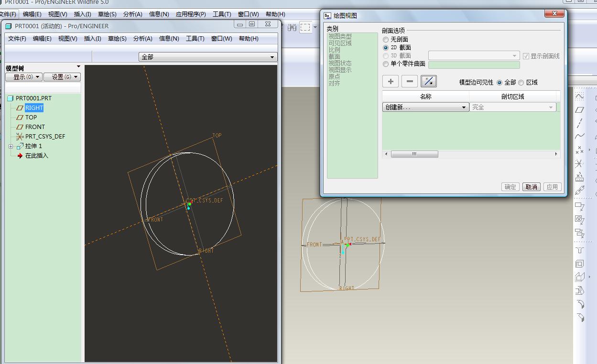Toggle the 显示剖面线 checkbox
The height and width of the screenshot is (364, 597).
pyautogui.click(x=526, y=56)
